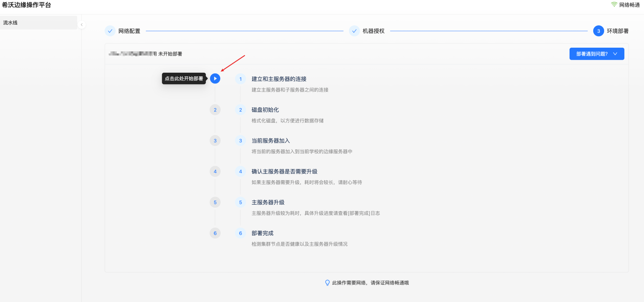Click the 磁盘初始化 step title
This screenshot has height=302, width=644.
point(265,110)
